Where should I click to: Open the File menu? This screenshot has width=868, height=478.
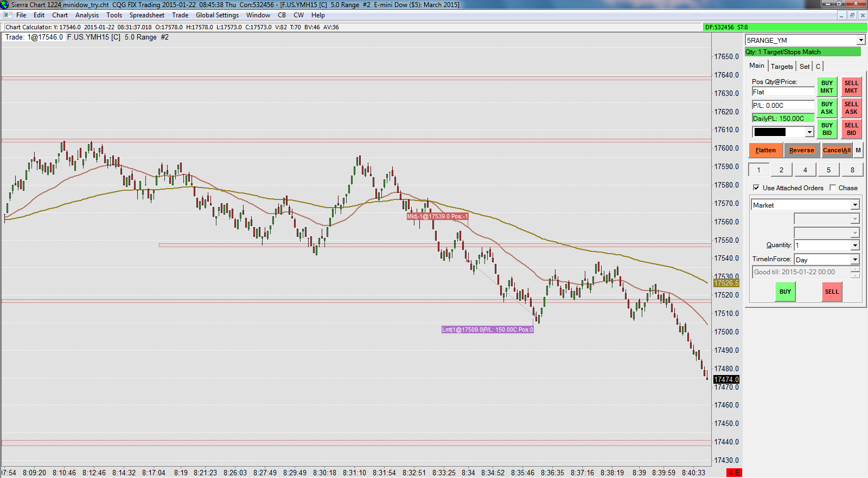point(21,15)
